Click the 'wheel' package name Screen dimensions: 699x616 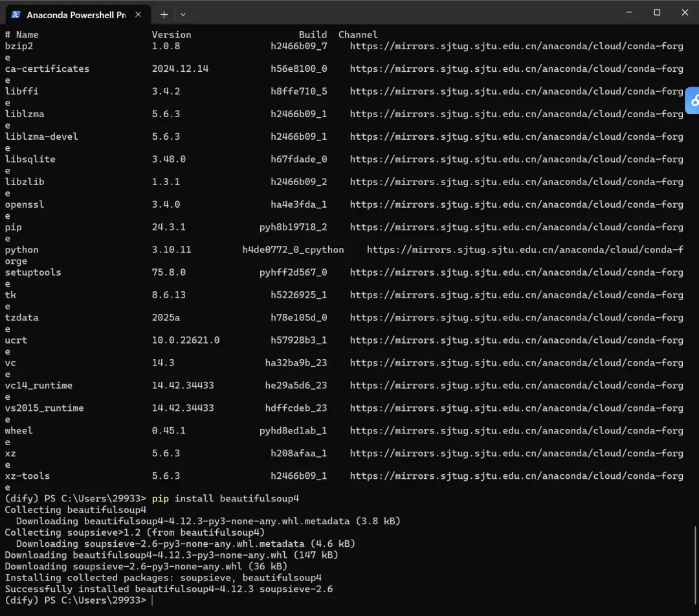(19, 431)
